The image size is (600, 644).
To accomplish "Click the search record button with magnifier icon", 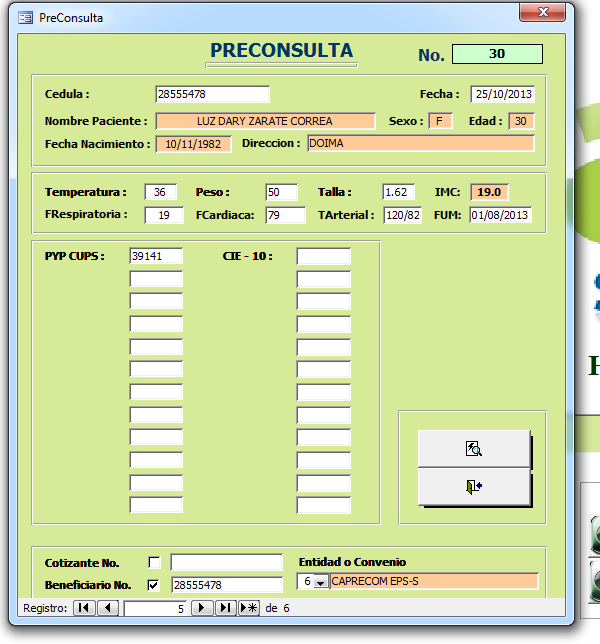I will 473,449.
